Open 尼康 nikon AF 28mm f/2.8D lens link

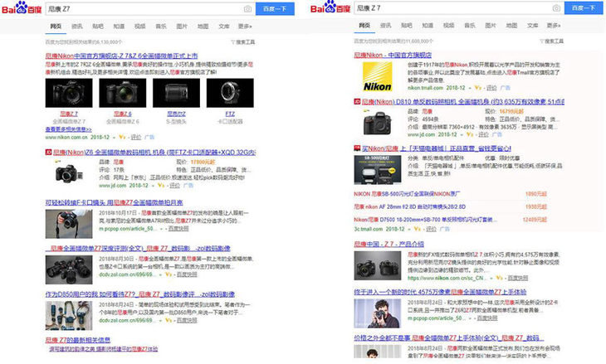[409, 207]
